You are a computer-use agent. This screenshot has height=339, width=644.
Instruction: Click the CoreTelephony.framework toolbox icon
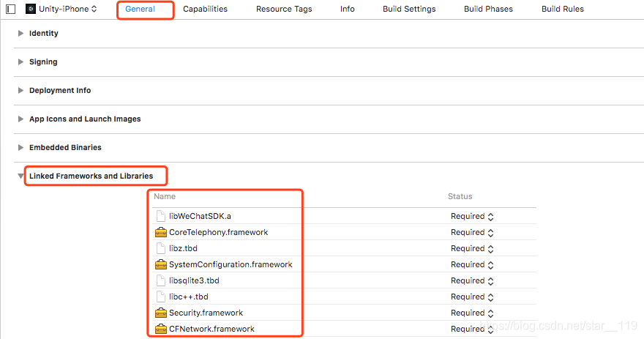tap(160, 232)
